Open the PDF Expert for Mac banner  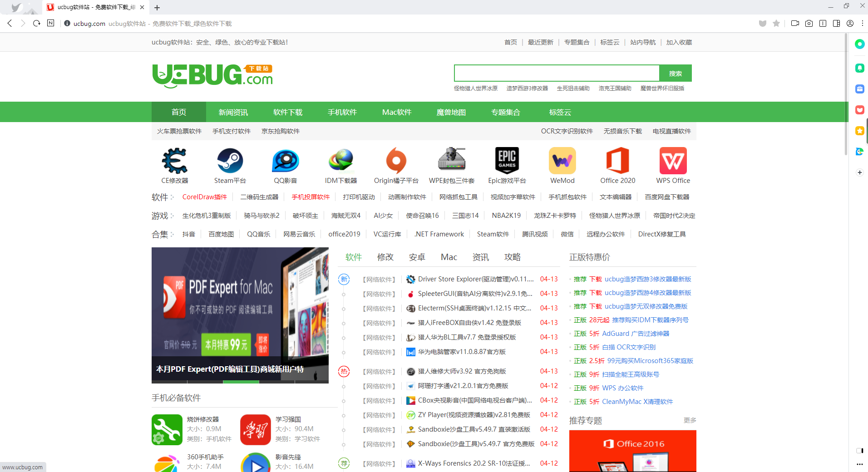click(x=240, y=315)
